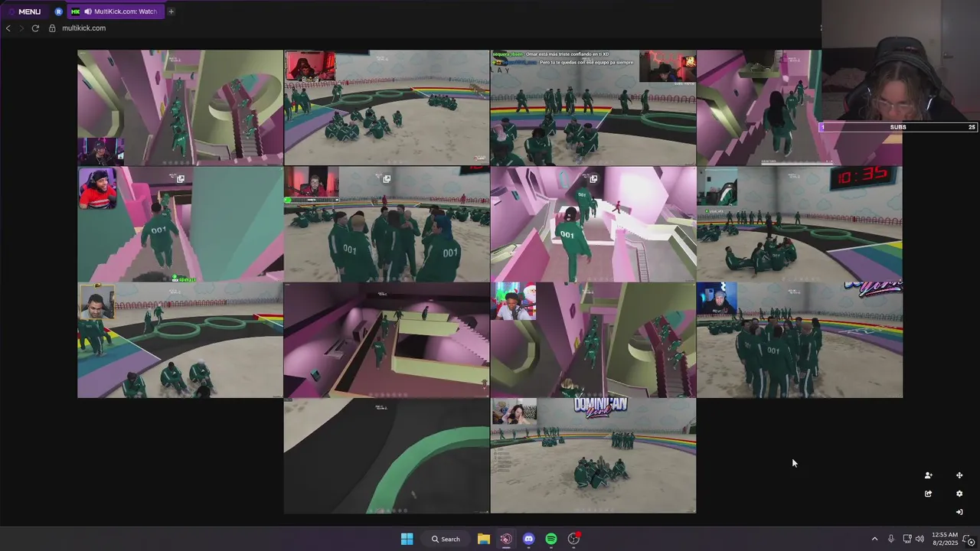Open the browser MENU button
The image size is (980, 551).
pos(24,11)
